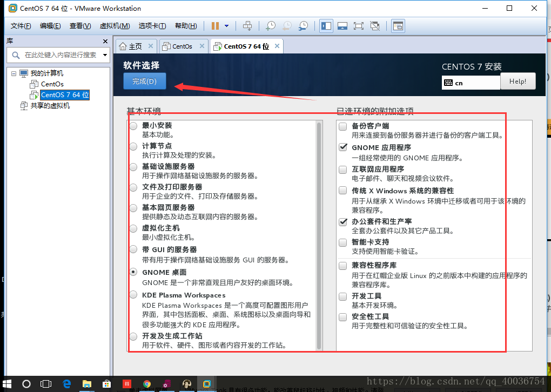Select the 虚拟化主机 radio button
The width and height of the screenshot is (551, 392).
click(133, 228)
